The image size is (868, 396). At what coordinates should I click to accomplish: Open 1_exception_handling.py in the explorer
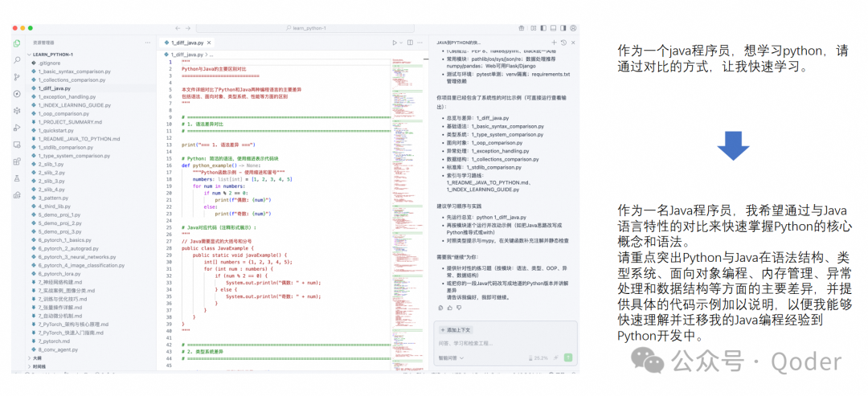(x=67, y=96)
